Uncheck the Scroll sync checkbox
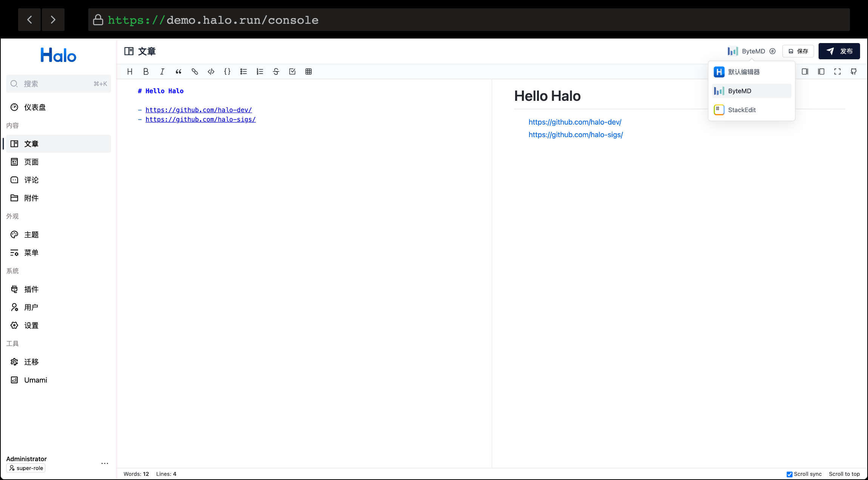 (789, 474)
